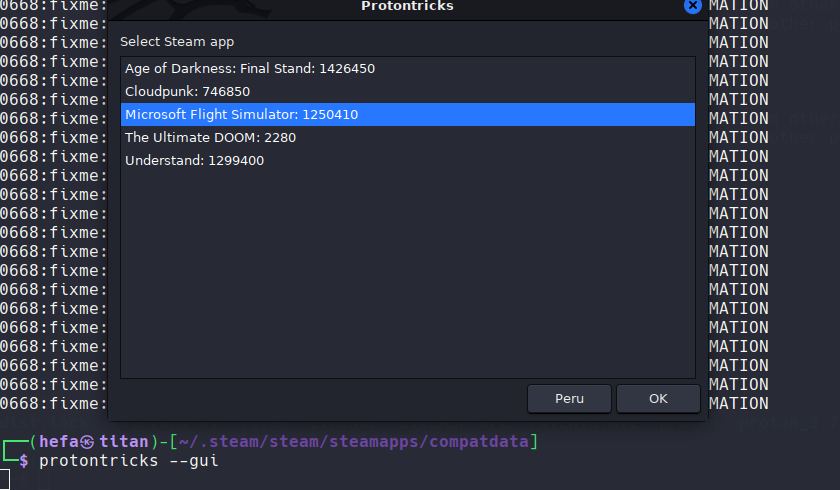Click the 'protontricks --gui' command text
This screenshot has width=840, height=490.
129,461
